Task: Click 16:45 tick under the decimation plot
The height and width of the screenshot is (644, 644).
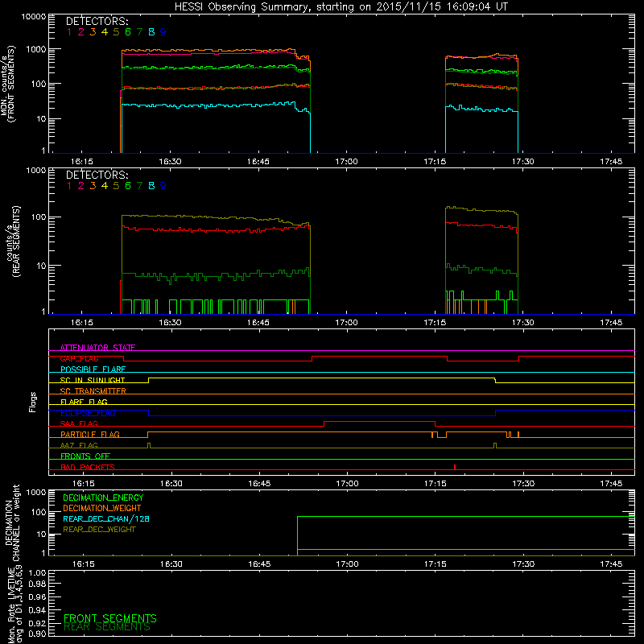Action: click(x=259, y=564)
